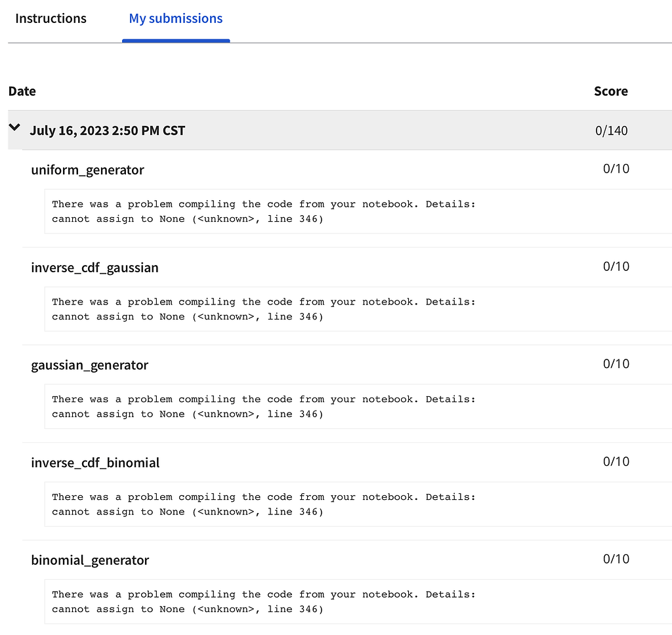Click the July 16, 2023 submission date
672x635 pixels.
click(108, 131)
